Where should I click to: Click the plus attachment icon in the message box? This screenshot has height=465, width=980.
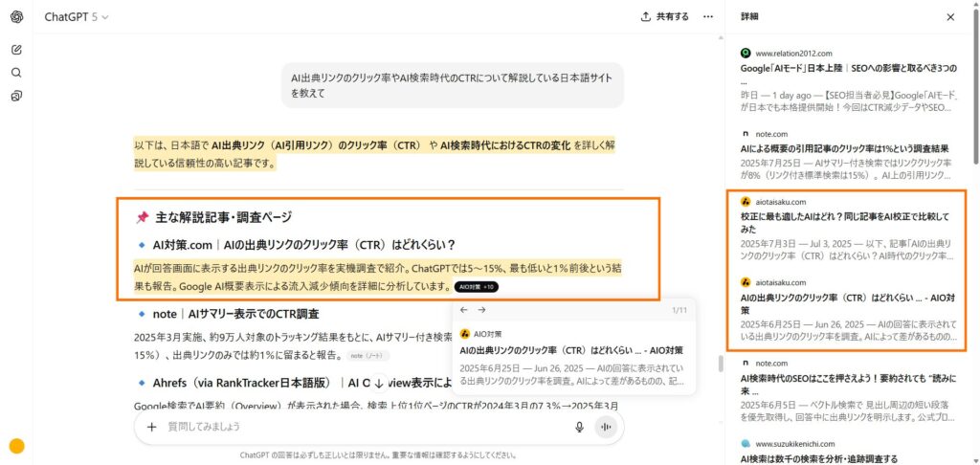[x=151, y=427]
